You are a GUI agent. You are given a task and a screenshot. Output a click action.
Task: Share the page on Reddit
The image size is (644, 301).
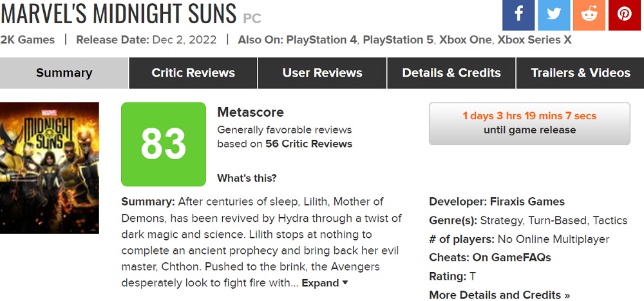(x=589, y=14)
